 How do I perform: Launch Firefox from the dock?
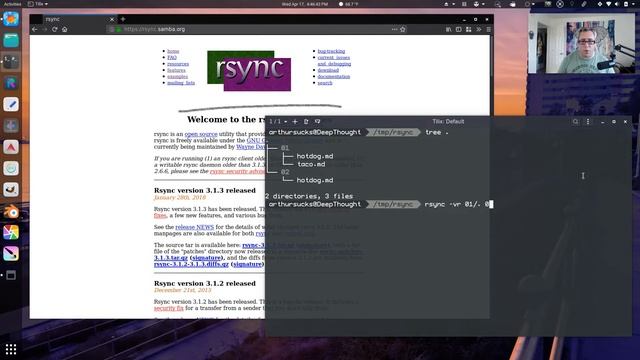pos(11,19)
